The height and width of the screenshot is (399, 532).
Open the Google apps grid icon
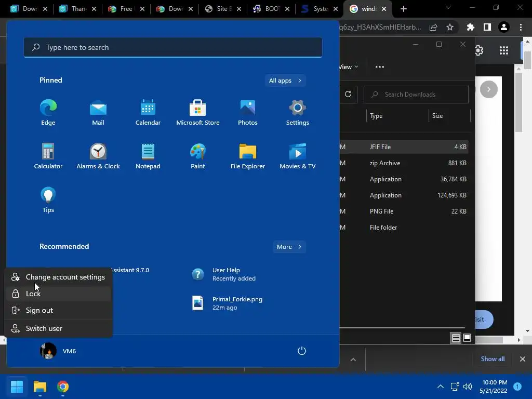point(504,50)
